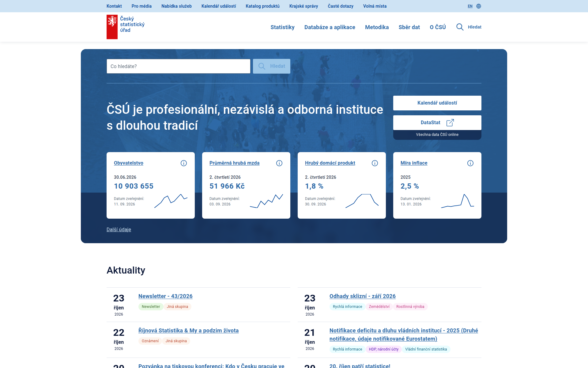Open the O ČSÚ menu
The width and height of the screenshot is (588, 368).
click(438, 27)
